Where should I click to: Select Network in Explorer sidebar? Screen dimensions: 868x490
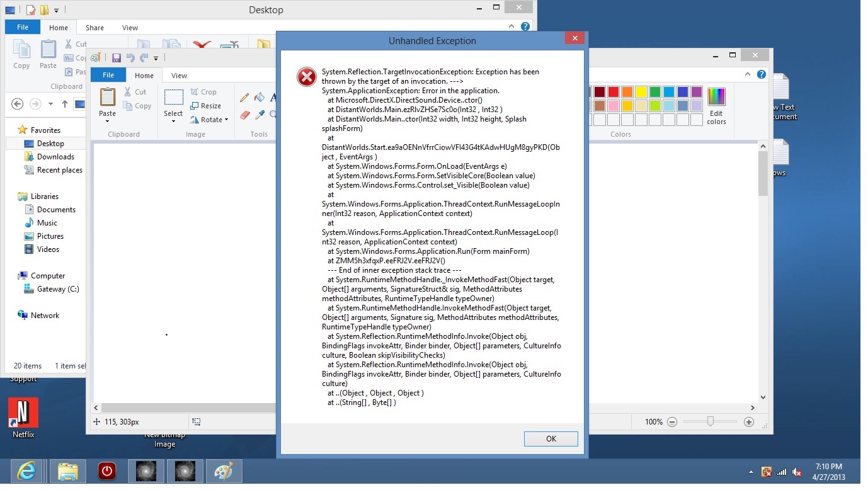38,316
